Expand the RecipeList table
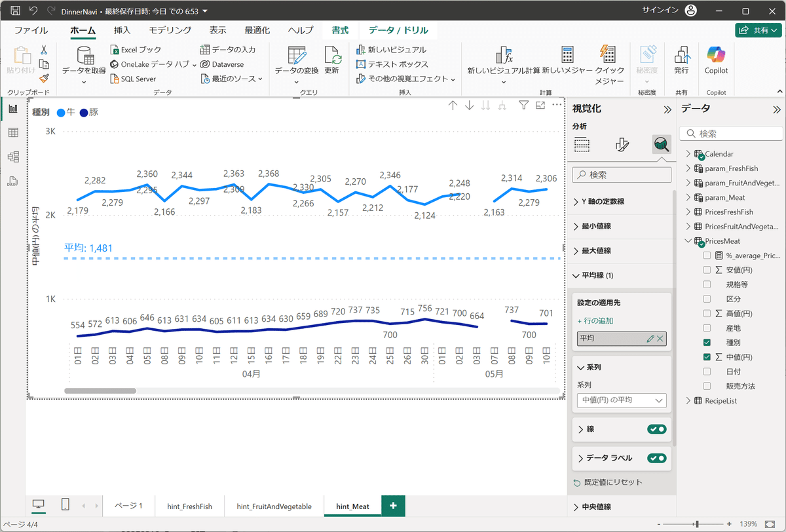Viewport: 786px width, 532px height. click(x=688, y=401)
